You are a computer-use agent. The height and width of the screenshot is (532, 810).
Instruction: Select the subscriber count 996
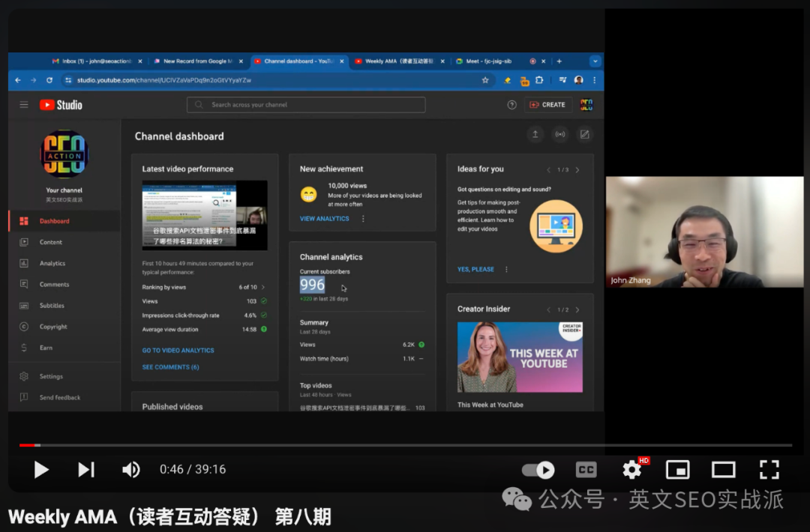(x=312, y=285)
